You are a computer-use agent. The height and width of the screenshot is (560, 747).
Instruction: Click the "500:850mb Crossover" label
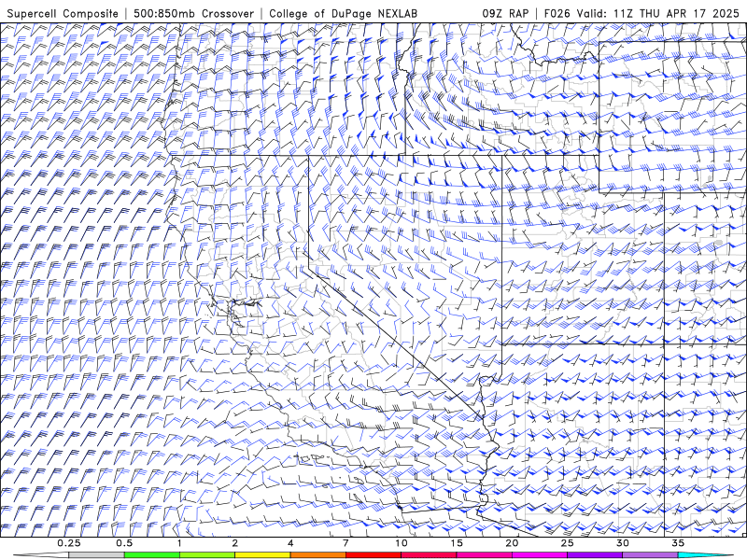pyautogui.click(x=194, y=13)
